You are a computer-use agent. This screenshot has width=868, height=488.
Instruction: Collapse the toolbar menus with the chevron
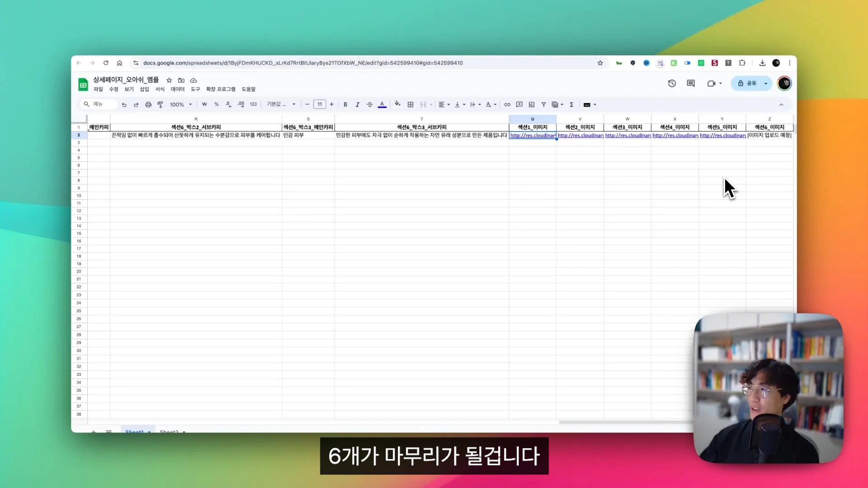pyautogui.click(x=781, y=104)
